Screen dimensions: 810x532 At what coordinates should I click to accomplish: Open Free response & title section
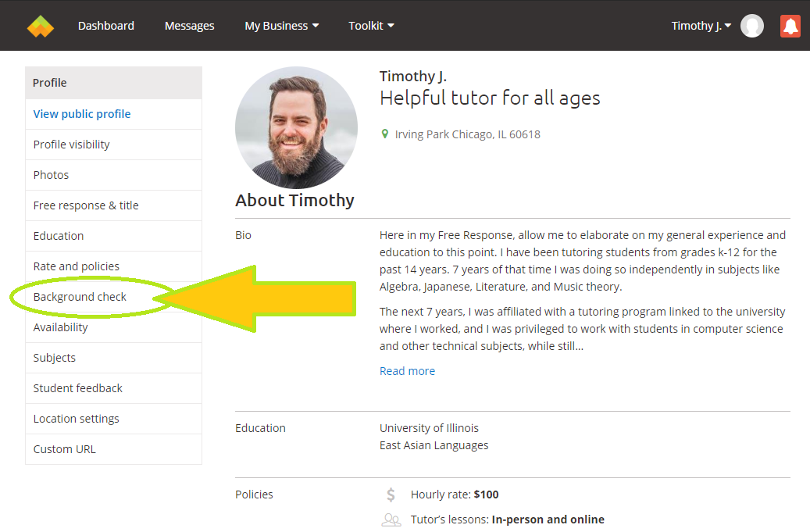pos(113,205)
